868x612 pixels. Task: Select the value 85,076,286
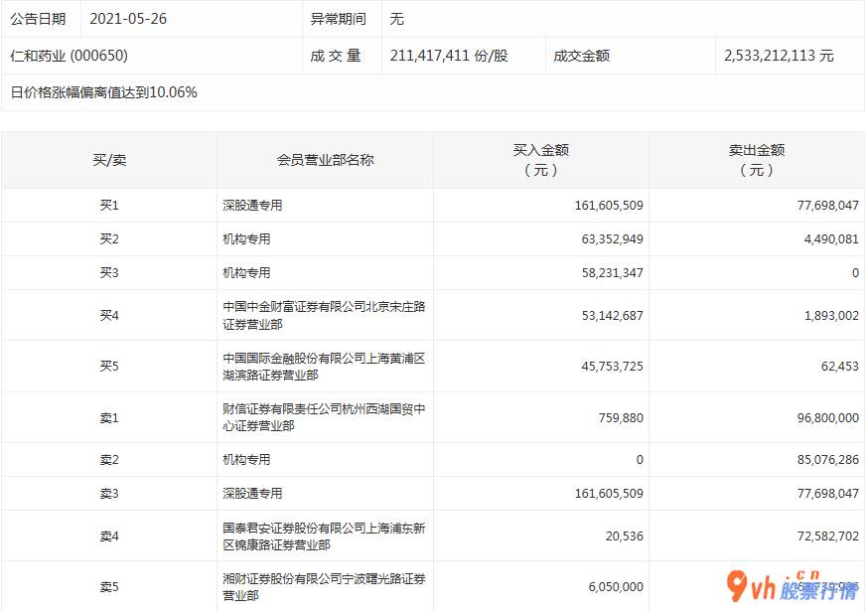[x=828, y=460]
